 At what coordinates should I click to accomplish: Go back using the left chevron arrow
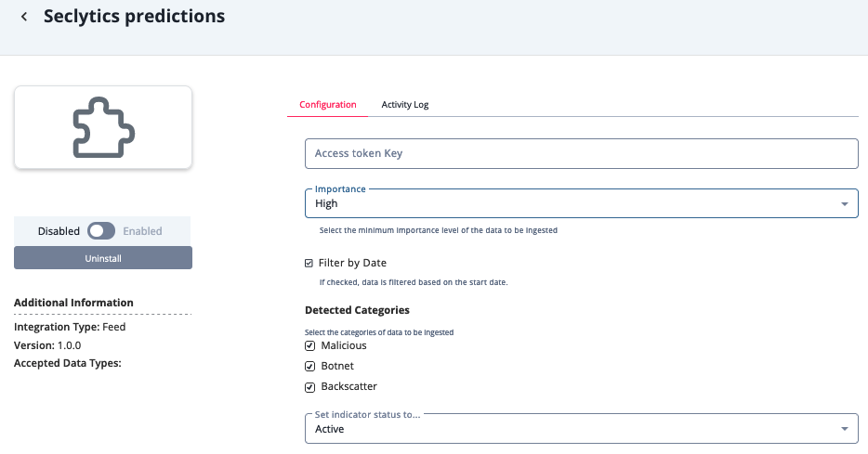[x=24, y=17]
